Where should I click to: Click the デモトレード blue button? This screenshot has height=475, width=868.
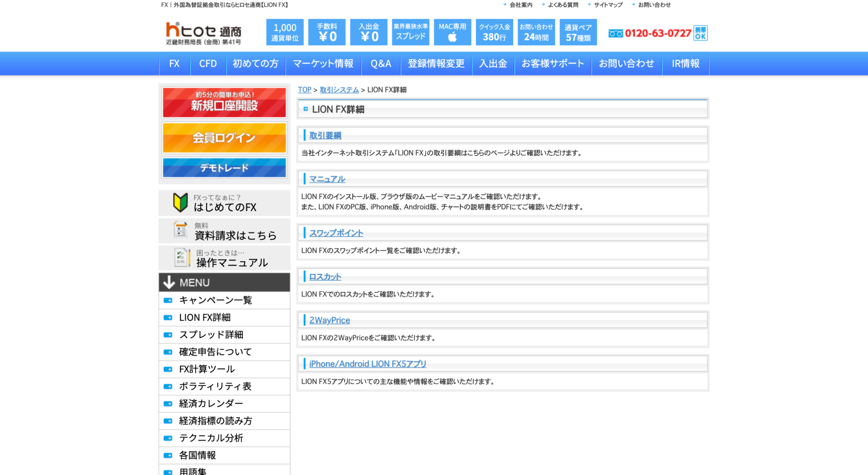pyautogui.click(x=225, y=168)
